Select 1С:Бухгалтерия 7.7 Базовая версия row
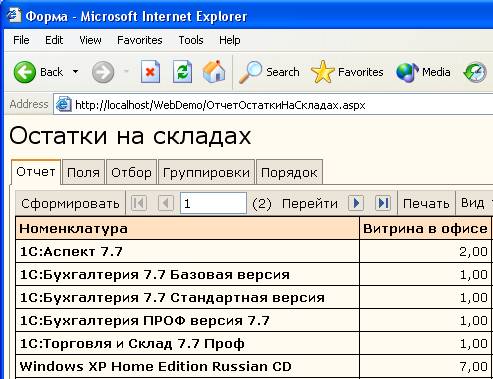This screenshot has height=379, width=493. tap(187, 274)
